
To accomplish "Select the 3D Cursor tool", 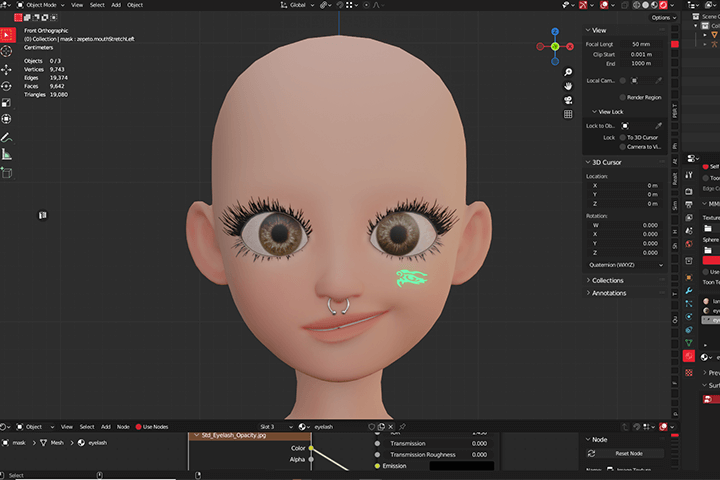I will pos(6,51).
